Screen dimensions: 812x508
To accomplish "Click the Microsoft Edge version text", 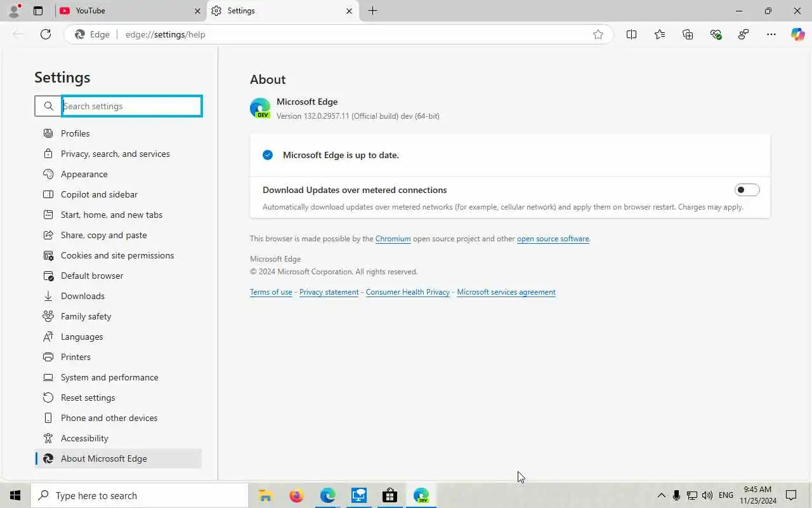I will tap(358, 116).
